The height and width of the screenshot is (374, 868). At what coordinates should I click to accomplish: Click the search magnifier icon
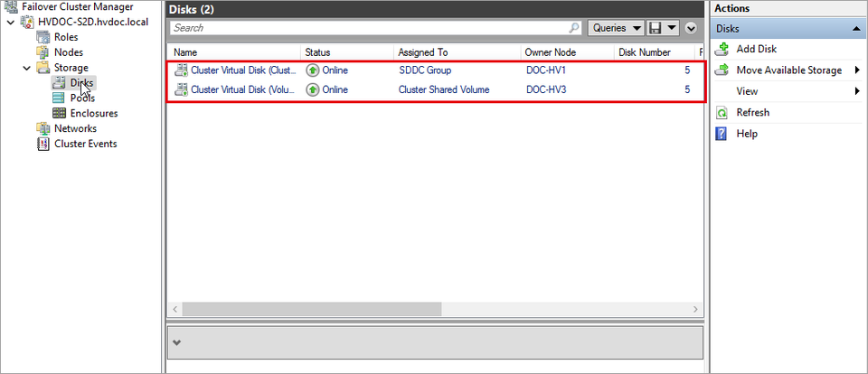(x=575, y=28)
